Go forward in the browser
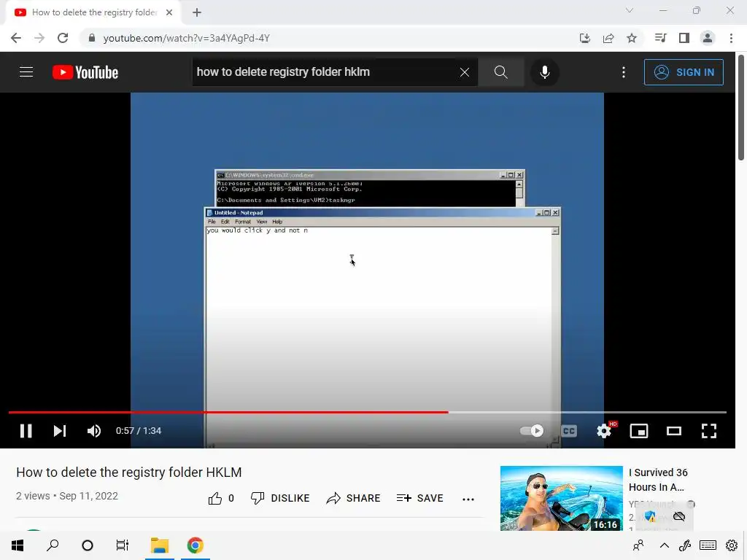 point(39,38)
